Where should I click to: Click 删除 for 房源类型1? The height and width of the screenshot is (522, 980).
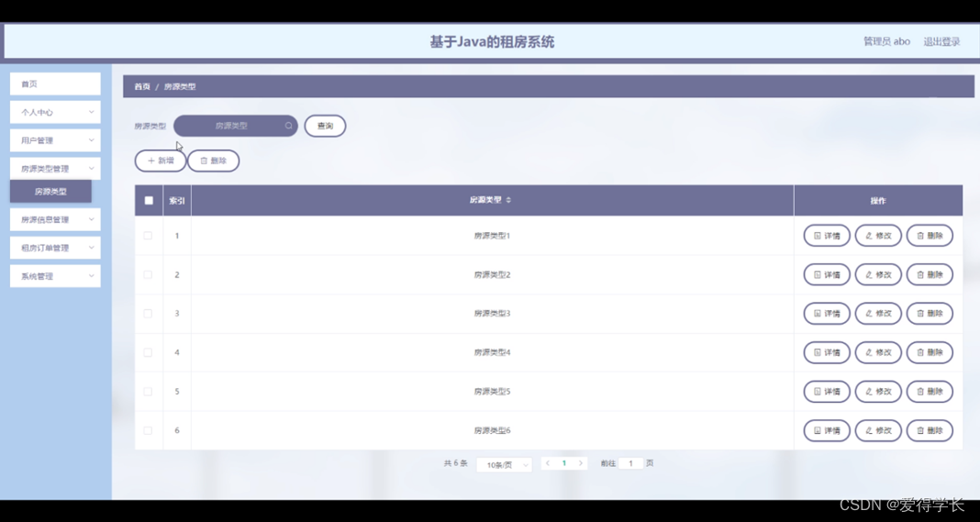click(x=930, y=236)
